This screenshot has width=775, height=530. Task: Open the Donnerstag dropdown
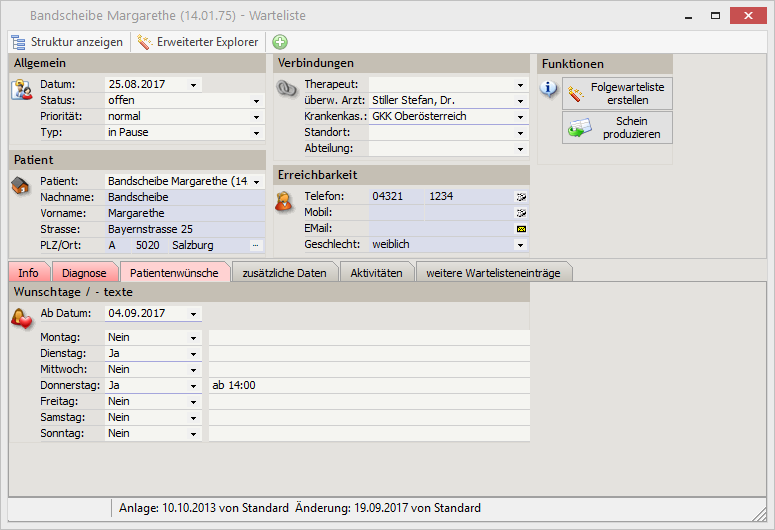193,386
